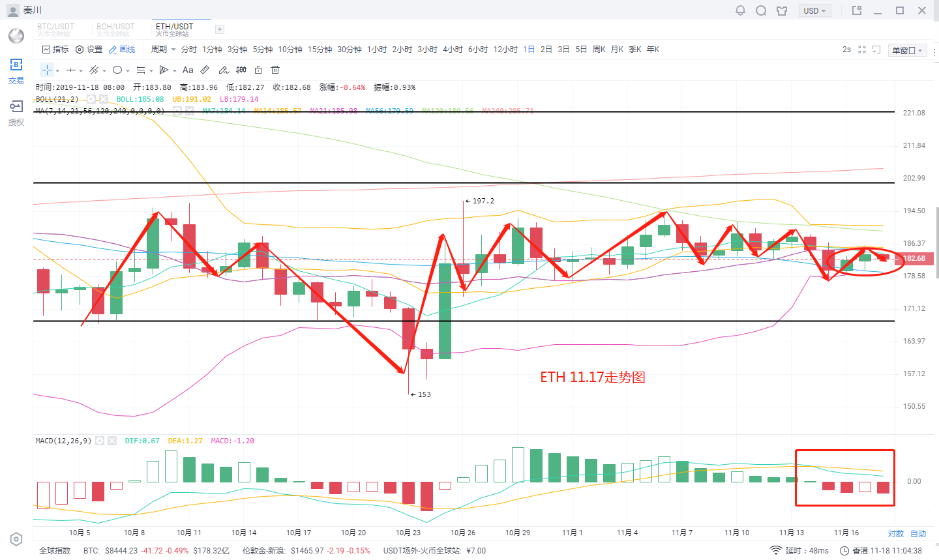Click the globe logo in sidebar

tap(16, 35)
